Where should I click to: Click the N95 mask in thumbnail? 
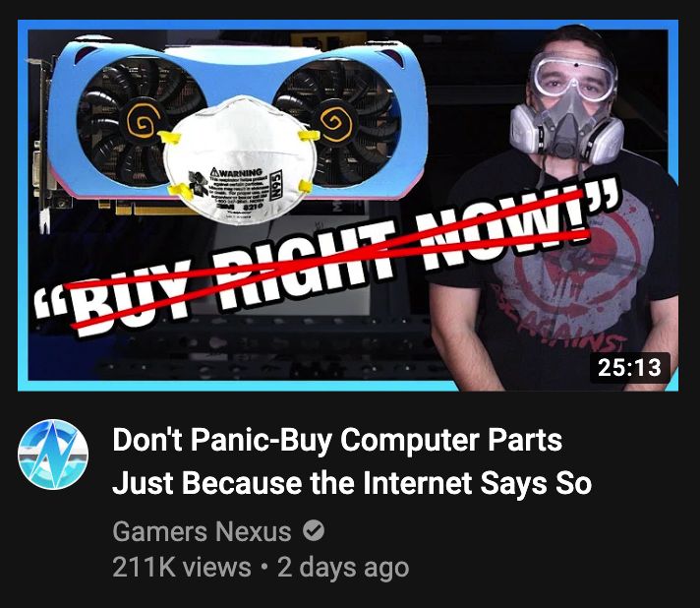(x=240, y=160)
